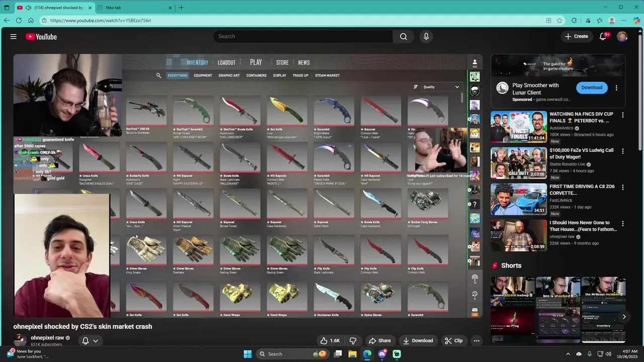This screenshot has width=644, height=362.
Task: Open the Fears to Fathom video thumbnail
Action: 519,235
